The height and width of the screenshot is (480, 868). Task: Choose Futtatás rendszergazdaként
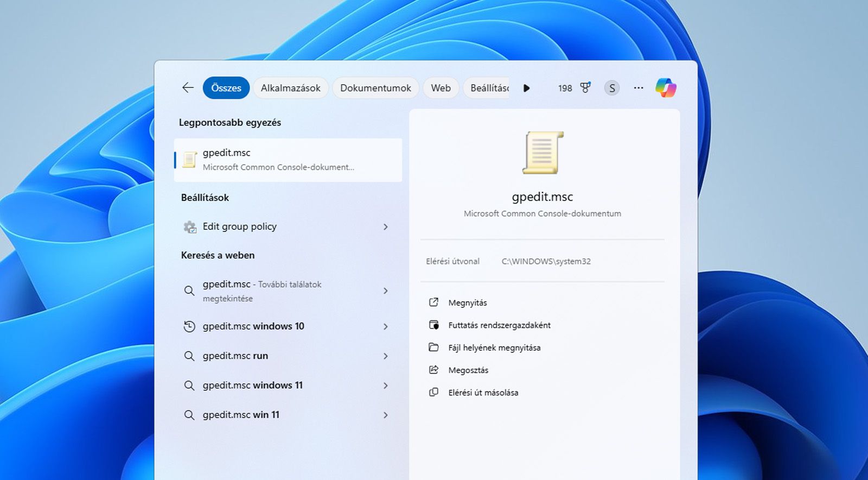[x=499, y=325]
